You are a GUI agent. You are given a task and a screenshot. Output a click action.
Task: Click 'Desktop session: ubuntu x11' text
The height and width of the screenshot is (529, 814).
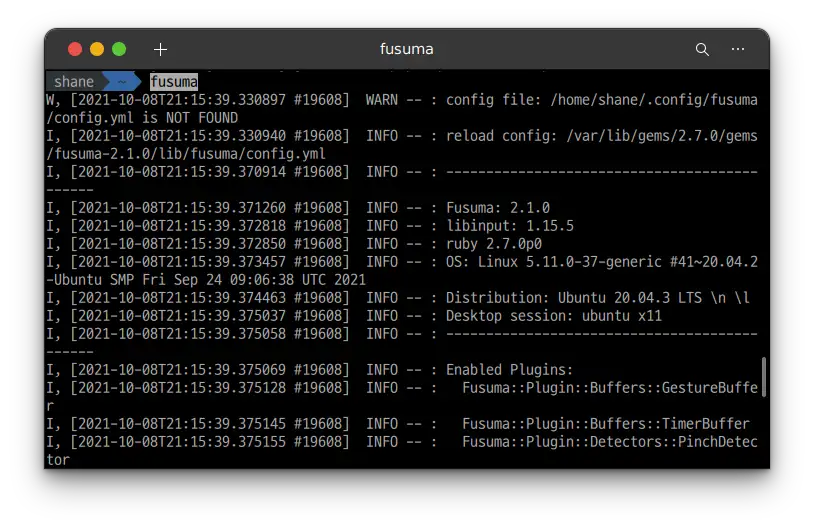(x=554, y=316)
